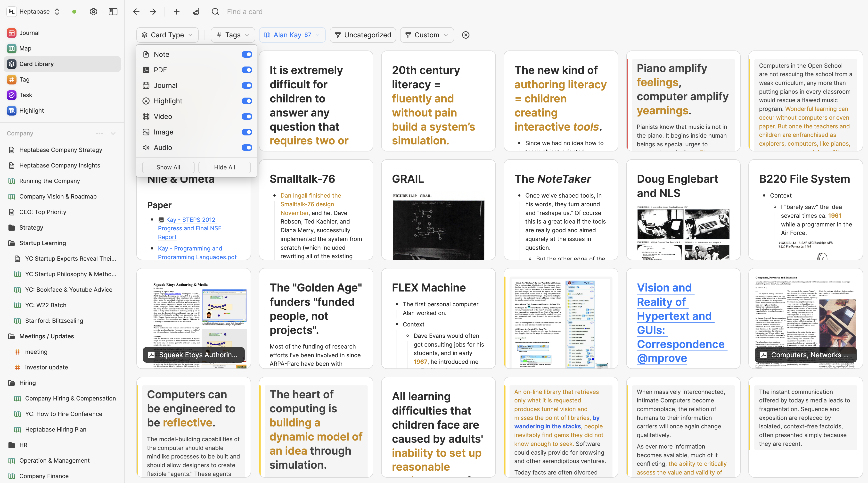
Task: Open Task section in sidebar
Action: [62, 95]
